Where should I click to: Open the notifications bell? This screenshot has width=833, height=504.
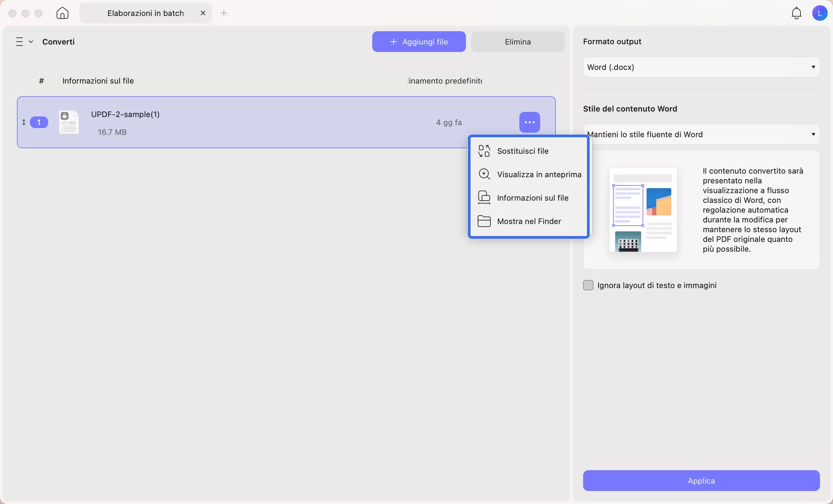click(796, 13)
